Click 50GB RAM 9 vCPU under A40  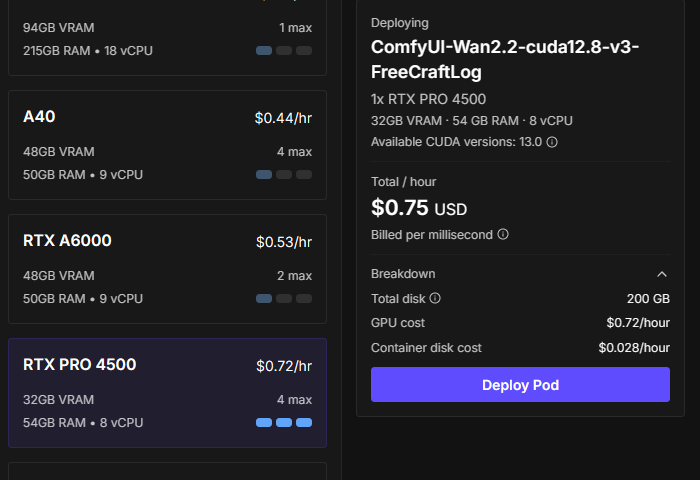pyautogui.click(x=83, y=175)
